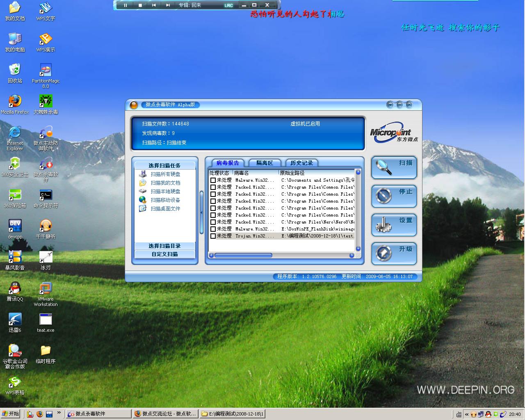
Task: Check the Trojan.Win32 row checkbox
Action: click(213, 236)
